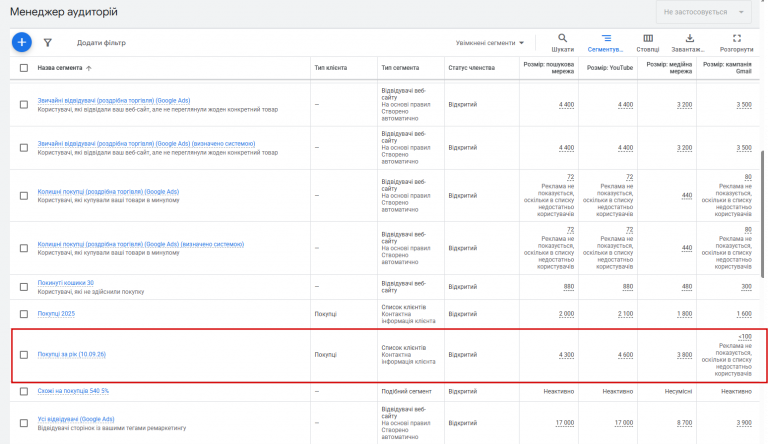Click Додати фільтр to add a filter
The width and height of the screenshot is (768, 444).
pyautogui.click(x=101, y=43)
